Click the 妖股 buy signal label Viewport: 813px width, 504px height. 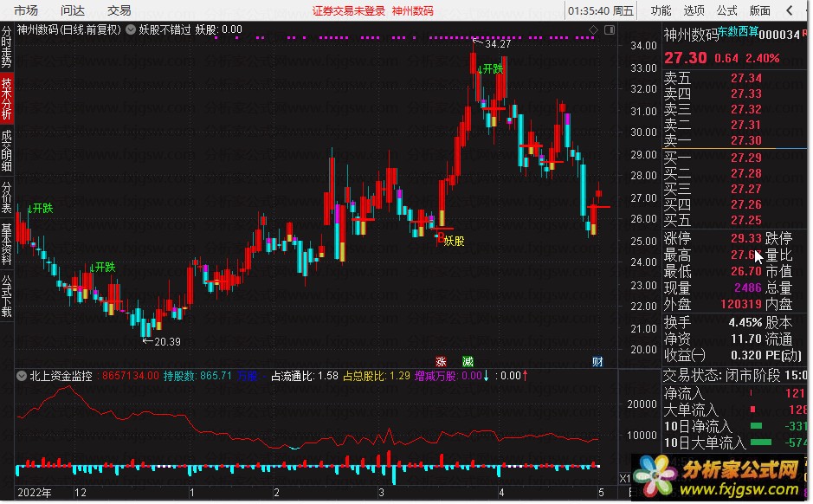(x=455, y=241)
